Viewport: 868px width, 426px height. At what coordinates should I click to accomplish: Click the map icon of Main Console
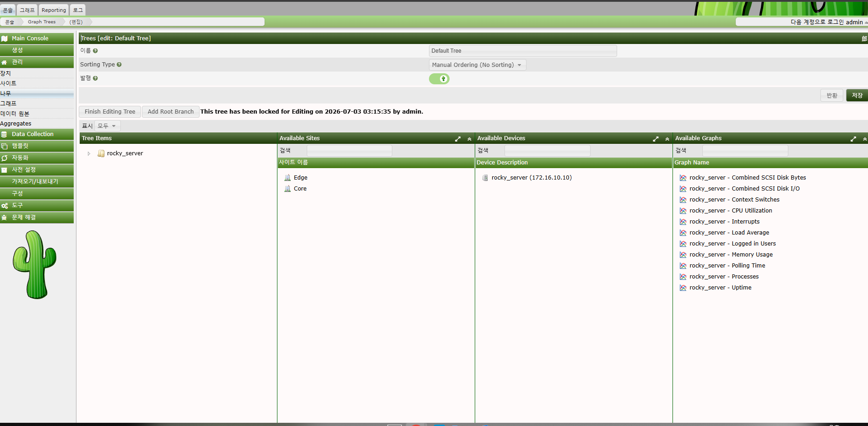(x=5, y=38)
